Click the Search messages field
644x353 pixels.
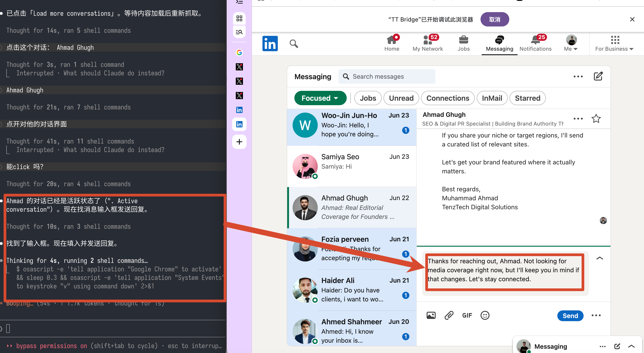pyautogui.click(x=386, y=76)
